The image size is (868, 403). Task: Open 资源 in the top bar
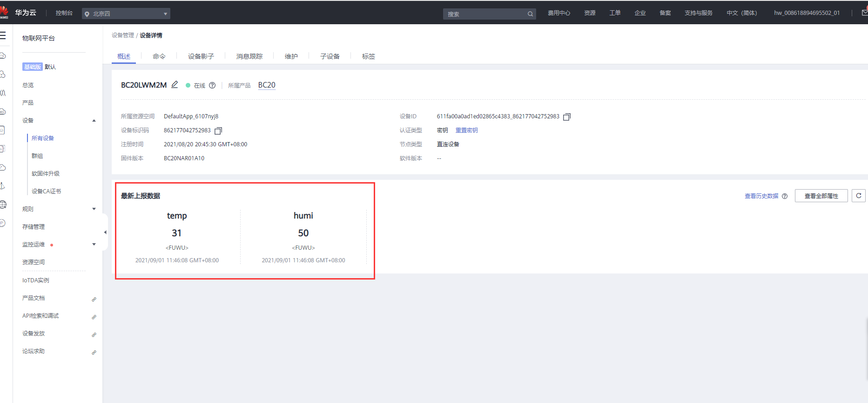tap(590, 13)
